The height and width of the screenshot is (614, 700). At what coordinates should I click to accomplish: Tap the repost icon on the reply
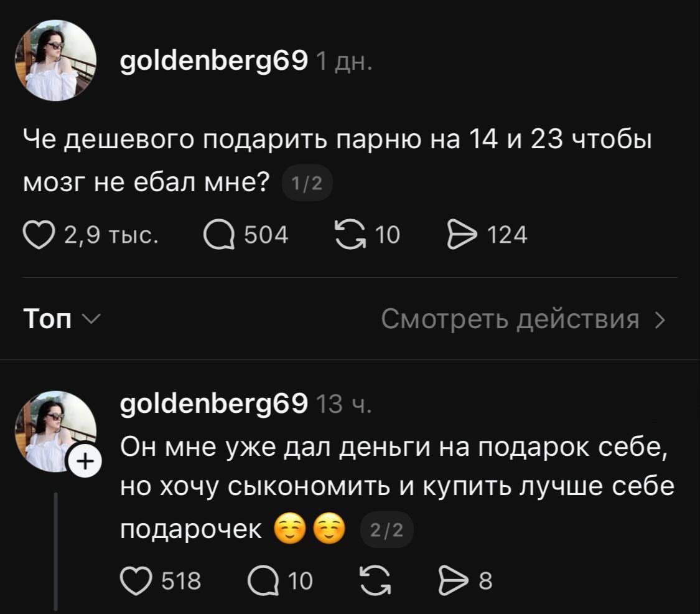[x=375, y=580]
